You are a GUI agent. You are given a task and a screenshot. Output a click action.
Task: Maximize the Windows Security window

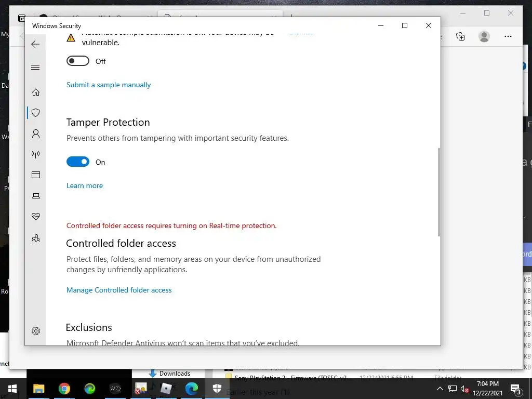[x=404, y=25]
